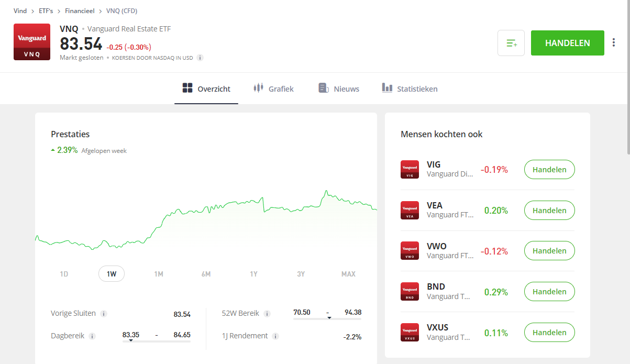Go to ETF's in breadcrumb
This screenshot has height=364, width=630.
point(46,10)
